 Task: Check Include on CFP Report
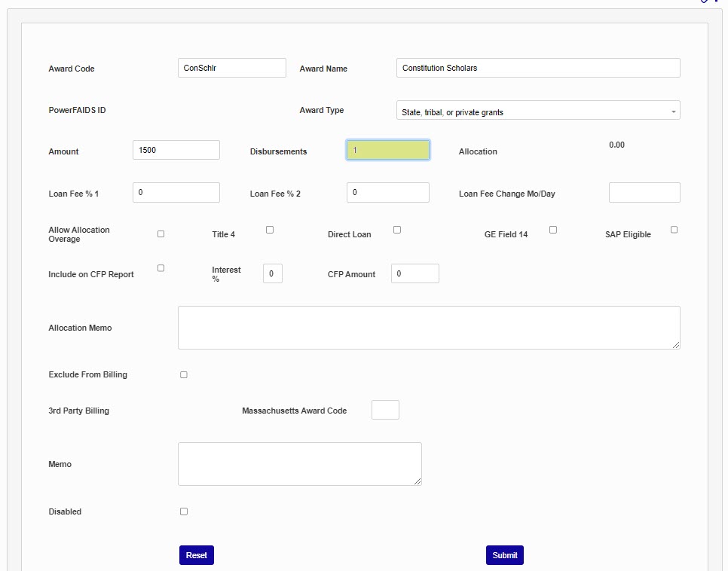pyautogui.click(x=161, y=268)
